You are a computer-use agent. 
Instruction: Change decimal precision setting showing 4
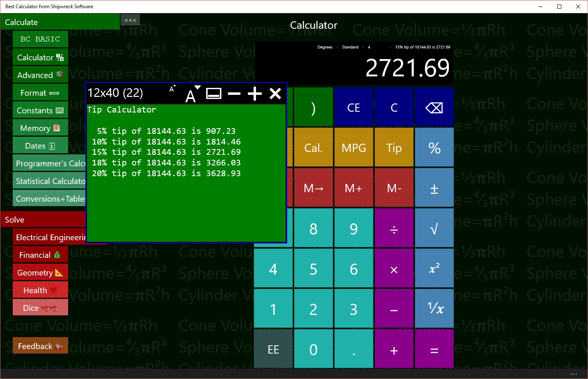(x=368, y=47)
